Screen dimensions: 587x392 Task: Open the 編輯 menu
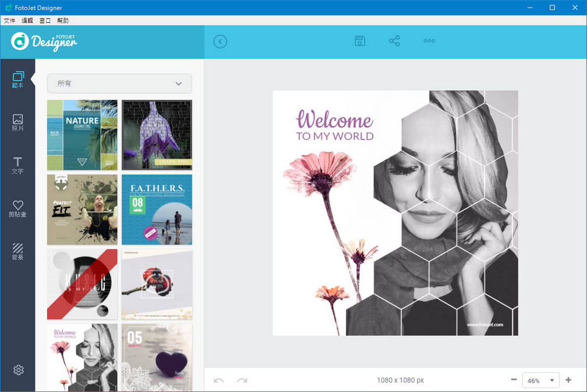[27, 20]
